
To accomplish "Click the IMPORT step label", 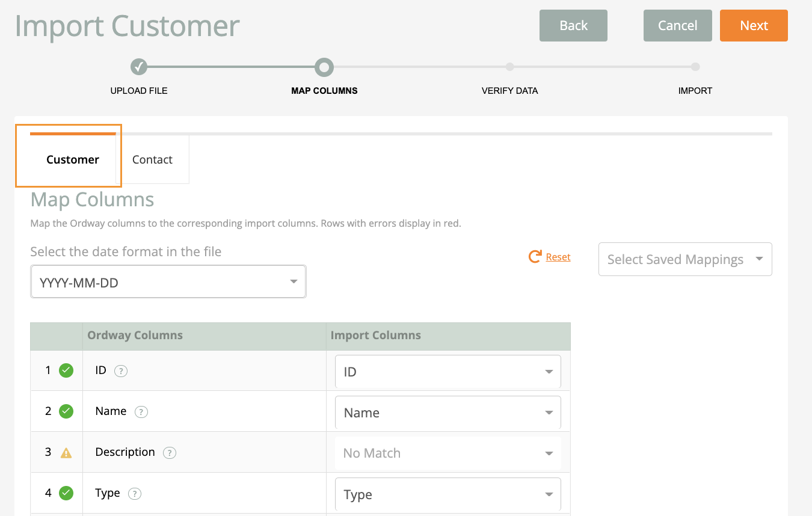I will coord(695,91).
